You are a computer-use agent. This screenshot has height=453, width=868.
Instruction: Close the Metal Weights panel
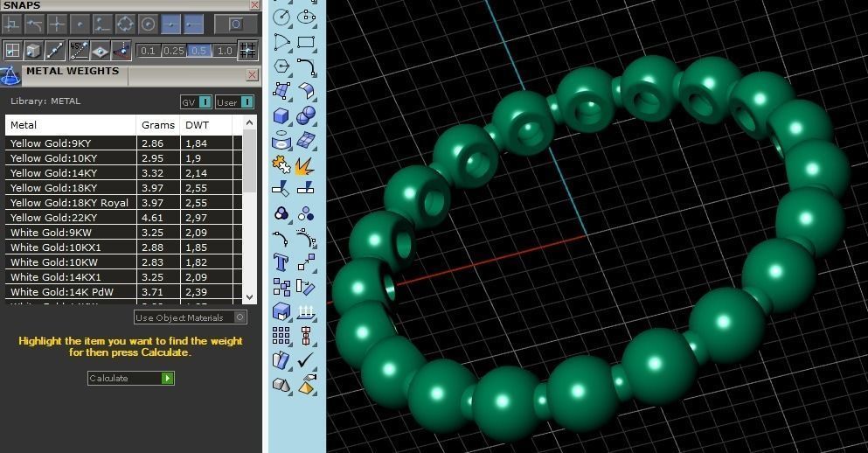coord(252,74)
